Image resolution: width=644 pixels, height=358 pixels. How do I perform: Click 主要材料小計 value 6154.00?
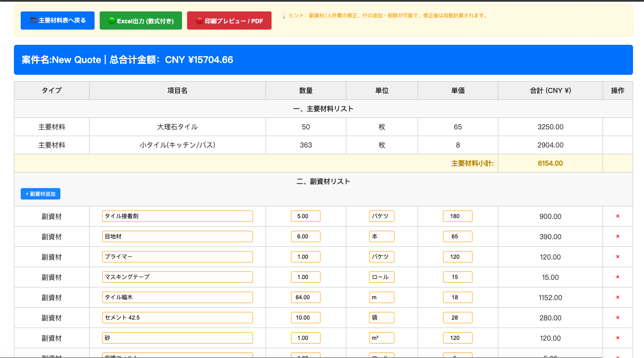550,163
